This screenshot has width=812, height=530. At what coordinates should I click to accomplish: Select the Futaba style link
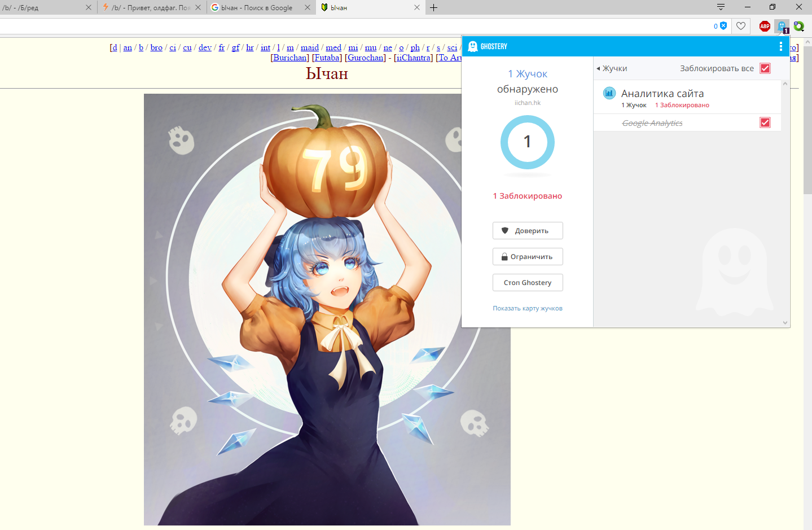tap(327, 58)
